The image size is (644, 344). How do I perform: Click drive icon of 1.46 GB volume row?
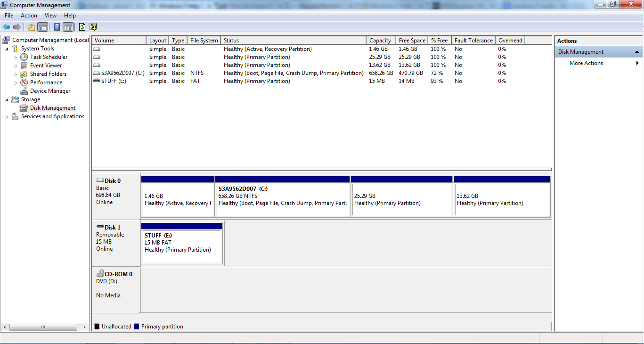97,49
